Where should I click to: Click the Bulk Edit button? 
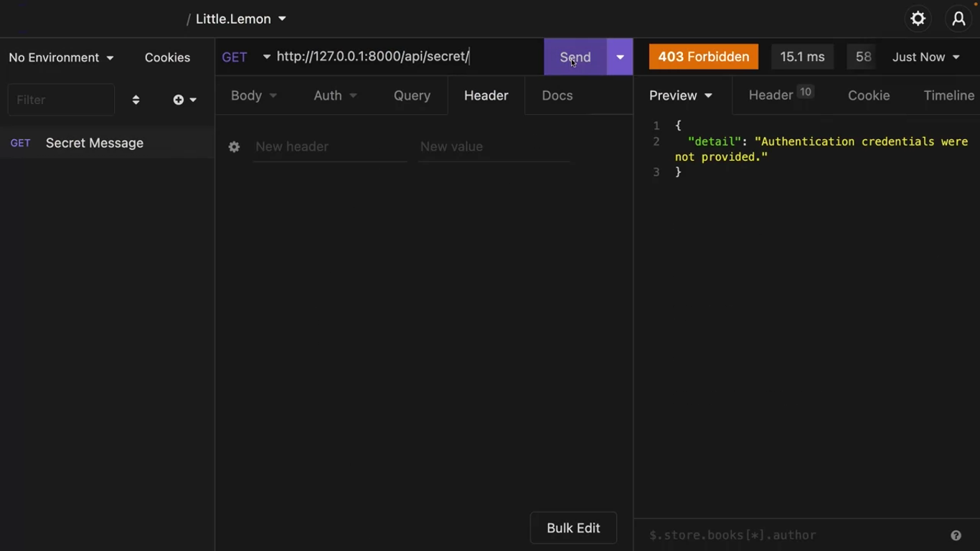point(573,528)
